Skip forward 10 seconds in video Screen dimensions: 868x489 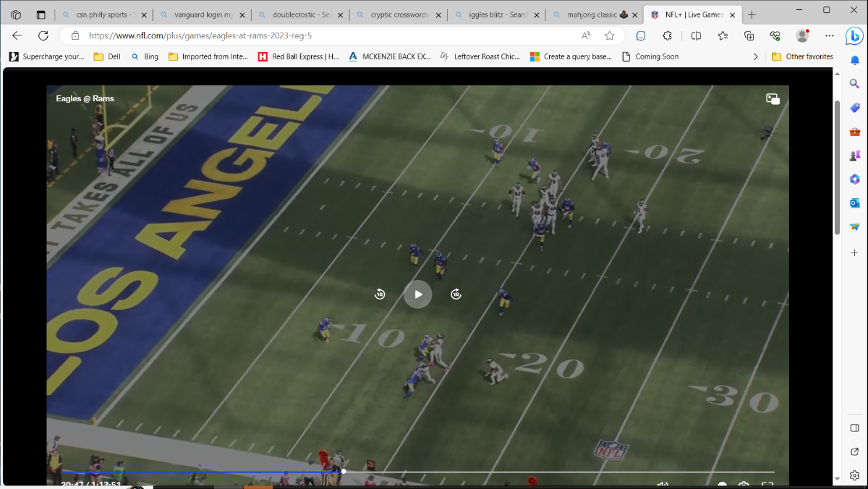coord(456,294)
